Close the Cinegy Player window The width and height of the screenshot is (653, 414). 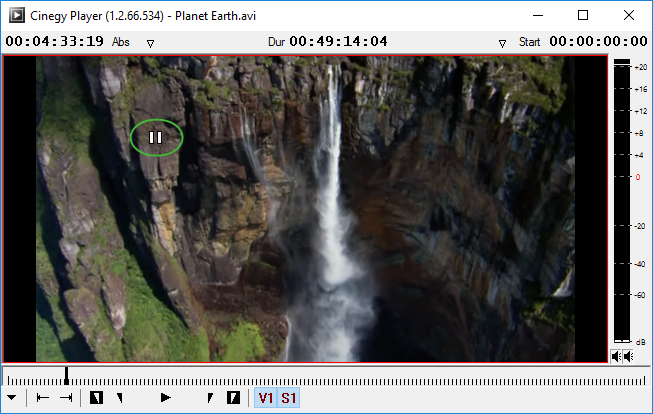coord(629,15)
